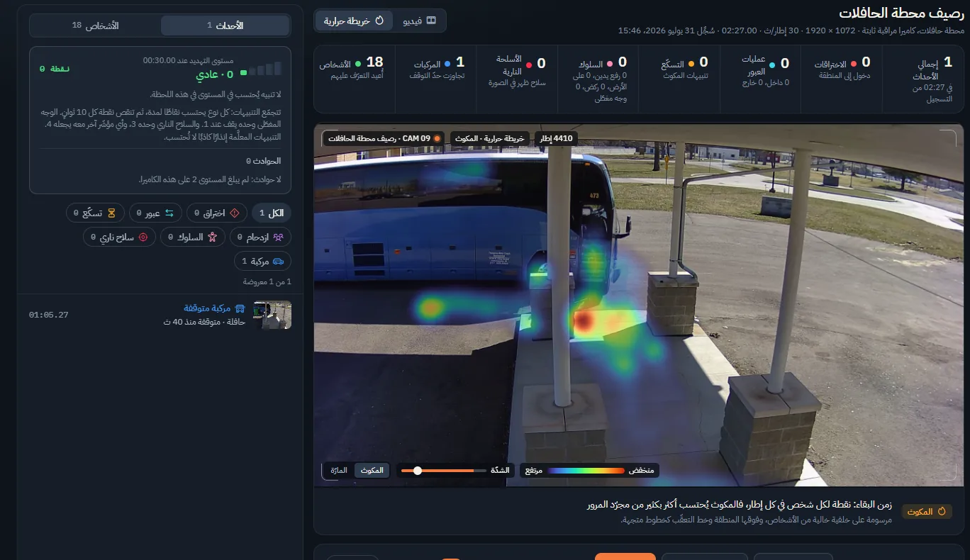Open the parked vehicle event thumbnail
This screenshot has width=970, height=560.
[272, 315]
